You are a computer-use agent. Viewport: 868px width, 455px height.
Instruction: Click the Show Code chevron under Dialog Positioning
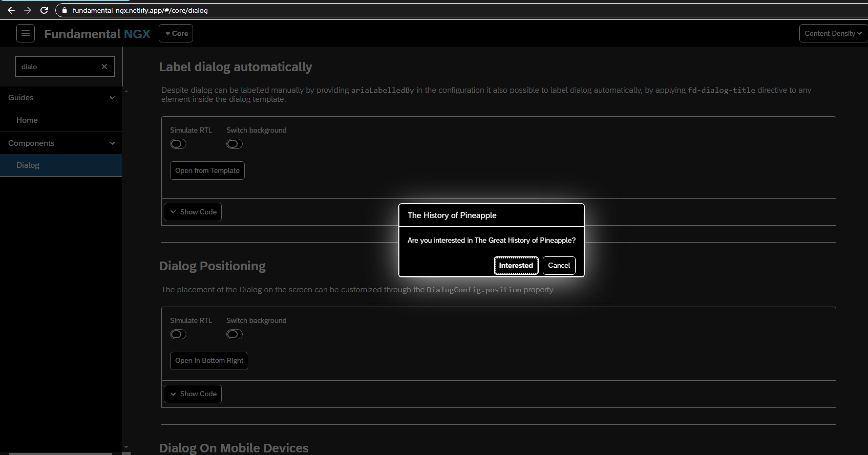coord(173,394)
